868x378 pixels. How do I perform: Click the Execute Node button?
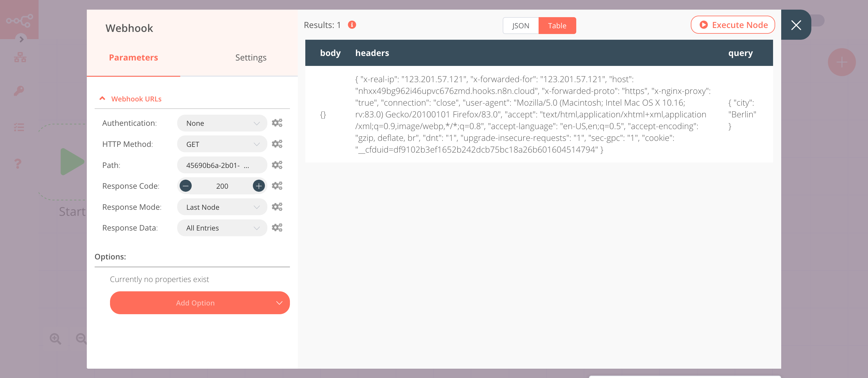(733, 25)
